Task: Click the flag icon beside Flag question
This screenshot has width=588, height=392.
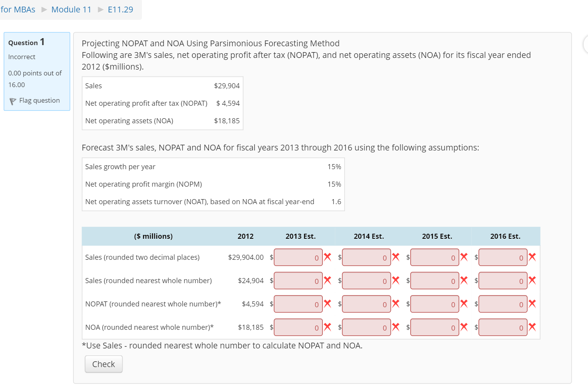Action: point(12,100)
